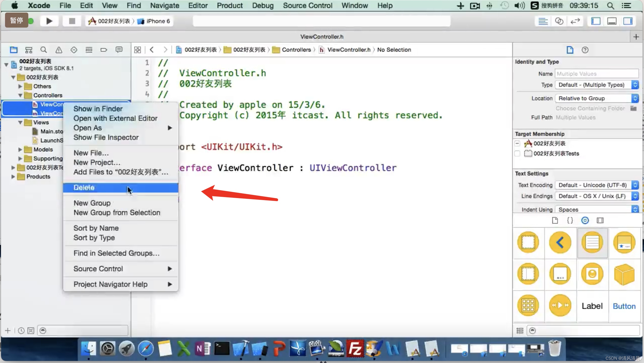Open the Find navigator magnifier icon
Viewport: 644px width, 363px height.
pos(44,50)
